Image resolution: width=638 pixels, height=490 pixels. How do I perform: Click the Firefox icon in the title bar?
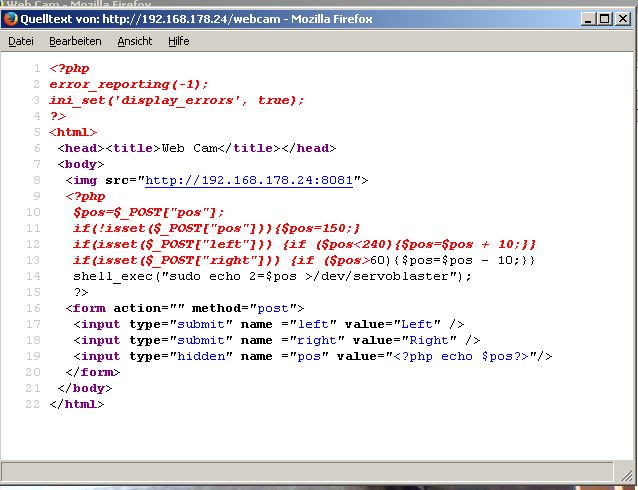coord(11,18)
